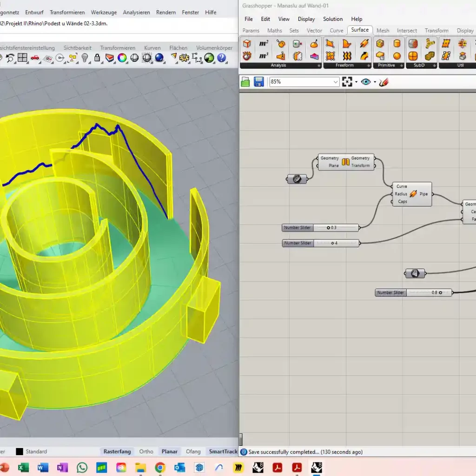Viewport: 476px width, 476px height.
Task: Open the preview eye icon dropdown arrow
Action: pyautogui.click(x=375, y=82)
